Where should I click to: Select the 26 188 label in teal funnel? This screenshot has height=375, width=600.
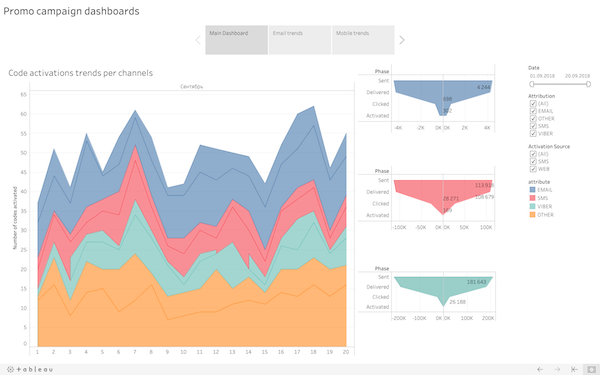click(457, 302)
